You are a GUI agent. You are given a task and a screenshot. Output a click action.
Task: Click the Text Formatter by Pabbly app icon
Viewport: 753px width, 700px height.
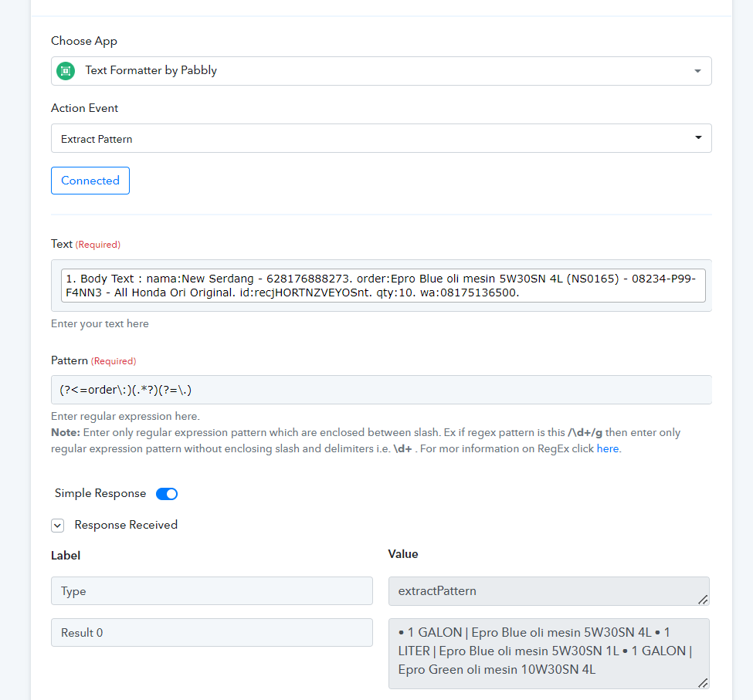[x=66, y=71]
